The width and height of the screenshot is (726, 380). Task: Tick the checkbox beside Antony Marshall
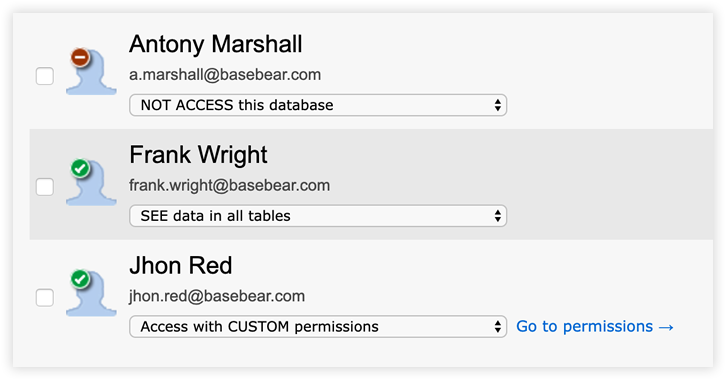tap(44, 76)
